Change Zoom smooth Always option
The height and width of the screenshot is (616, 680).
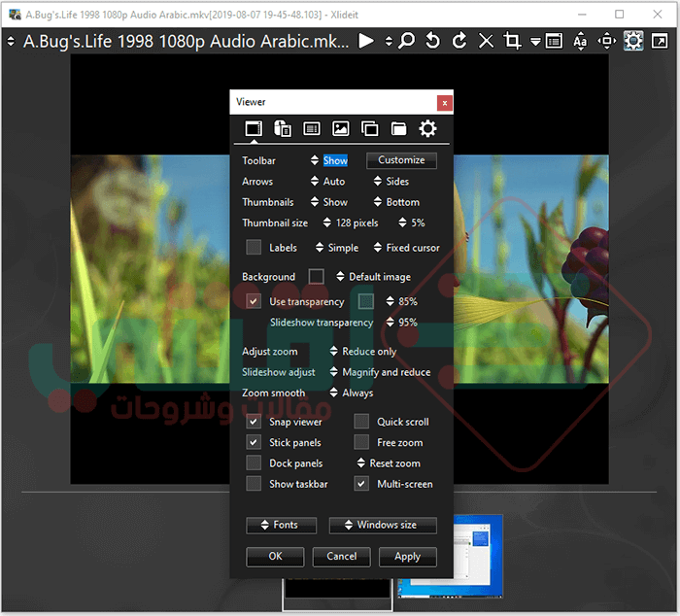(x=352, y=394)
